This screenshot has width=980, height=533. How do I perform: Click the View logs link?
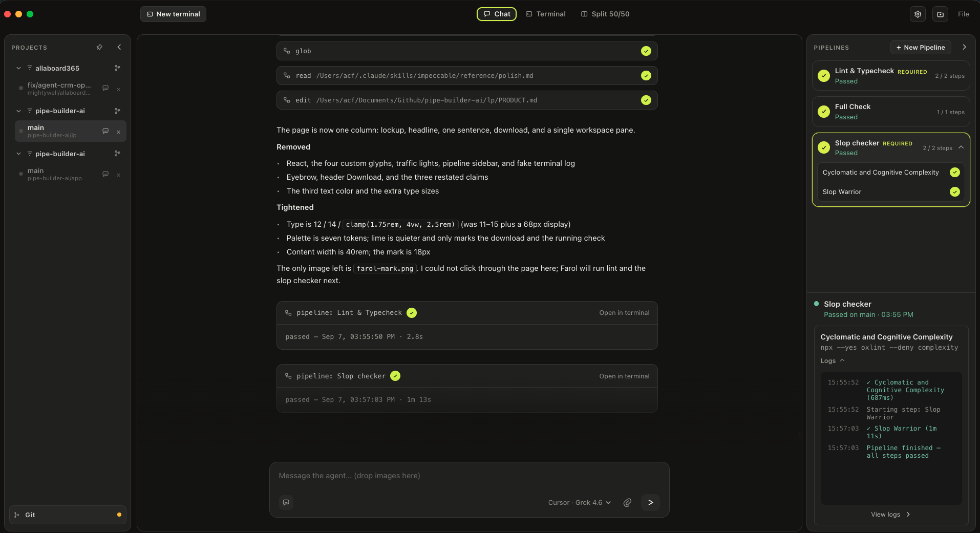tap(890, 515)
